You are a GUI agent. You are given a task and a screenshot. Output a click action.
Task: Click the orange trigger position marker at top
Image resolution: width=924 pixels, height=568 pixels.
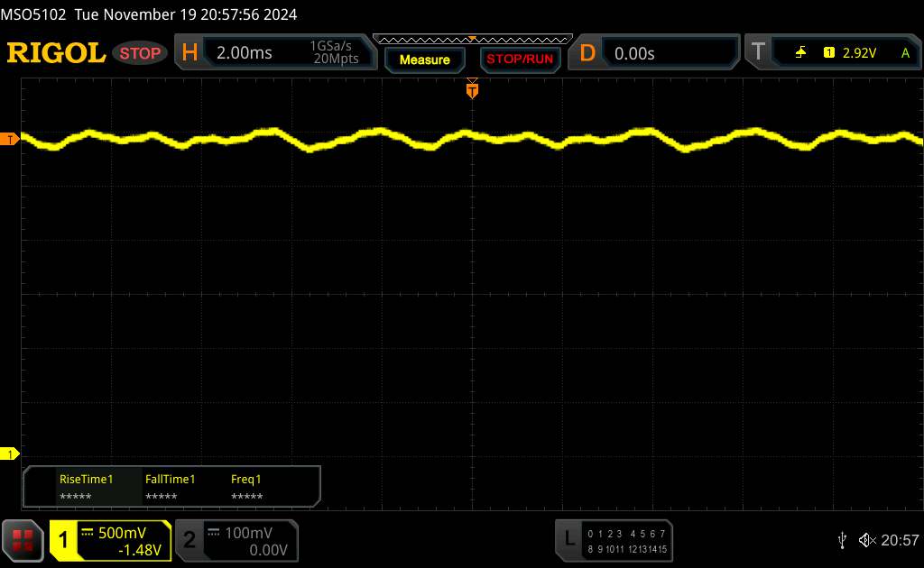[x=472, y=89]
